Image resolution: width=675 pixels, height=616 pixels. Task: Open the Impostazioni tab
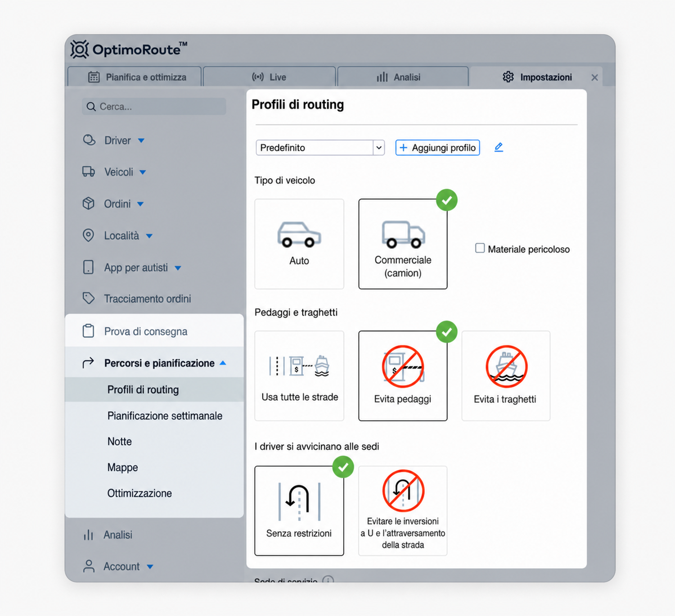(536, 77)
